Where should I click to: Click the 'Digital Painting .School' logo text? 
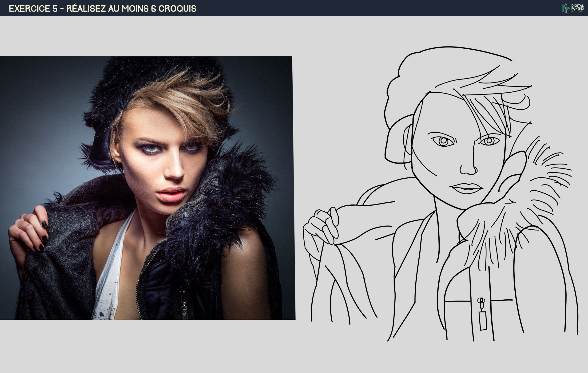tap(577, 8)
